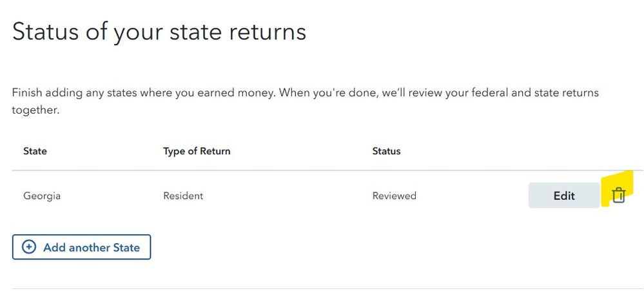Select the Type of Return column header
644x291 pixels.
point(197,151)
